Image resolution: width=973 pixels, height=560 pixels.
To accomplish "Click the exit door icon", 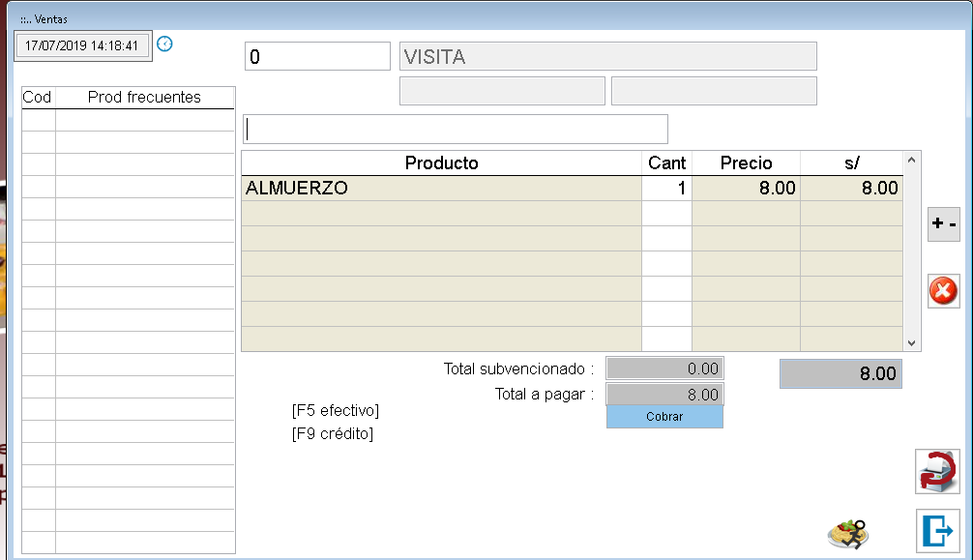I will pyautogui.click(x=936, y=530).
